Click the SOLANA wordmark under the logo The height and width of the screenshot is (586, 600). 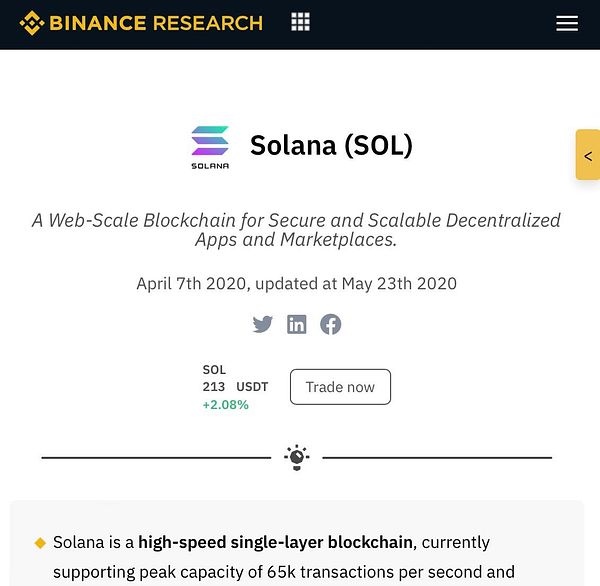[210, 166]
